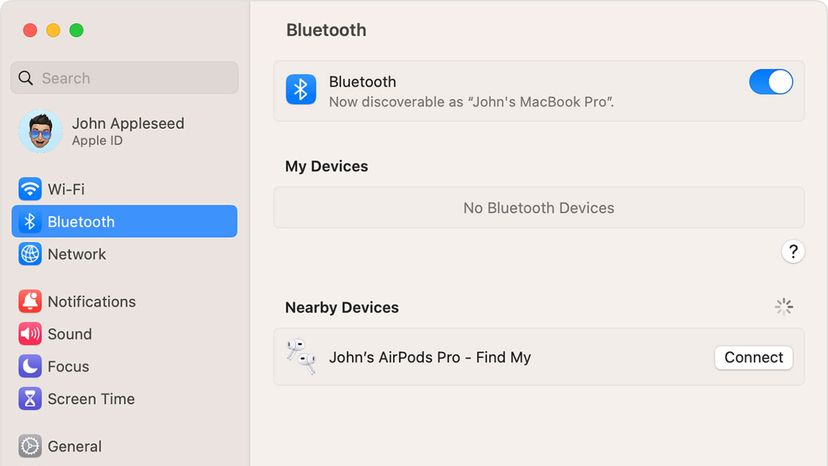Open help with the question mark button

(793, 251)
